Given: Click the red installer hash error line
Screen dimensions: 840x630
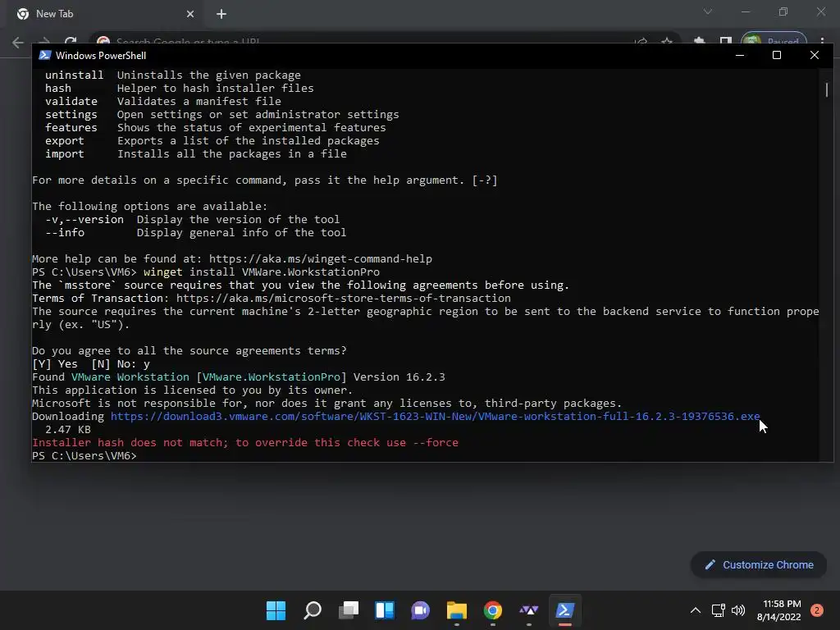Looking at the screenshot, I should point(245,442).
